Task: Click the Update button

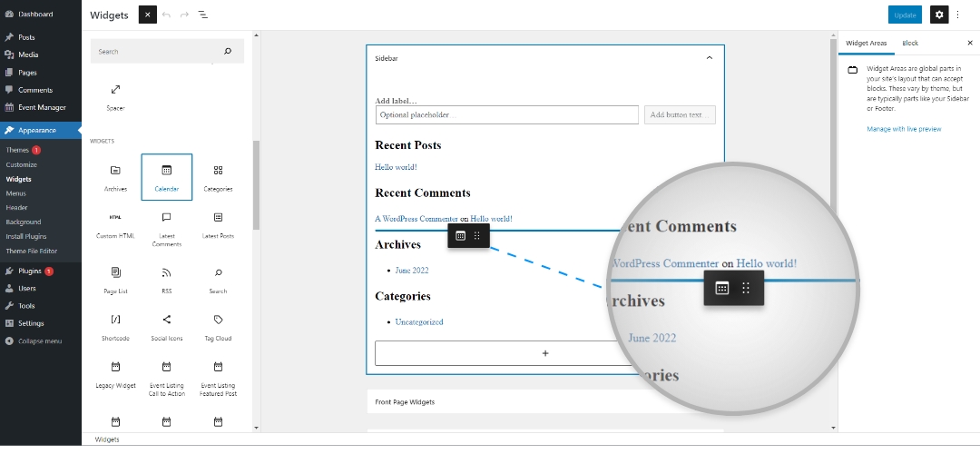Action: [x=905, y=15]
